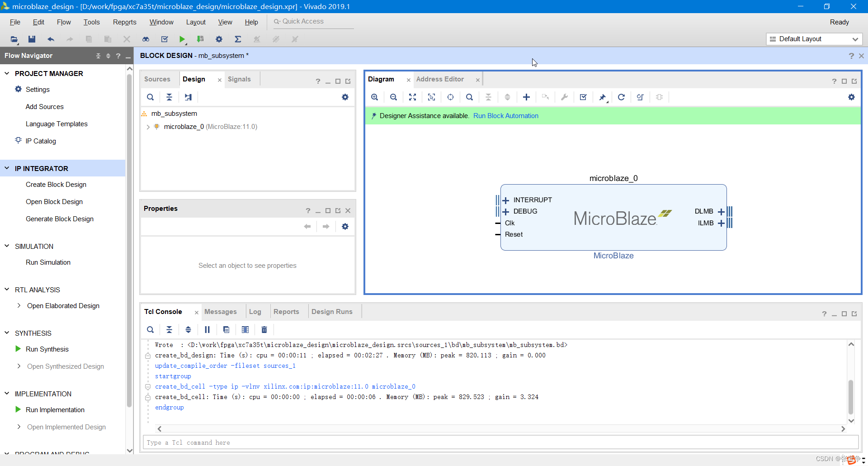Click Search magnifier in Diagram toolbar
This screenshot has width=868, height=466.
pyautogui.click(x=470, y=97)
